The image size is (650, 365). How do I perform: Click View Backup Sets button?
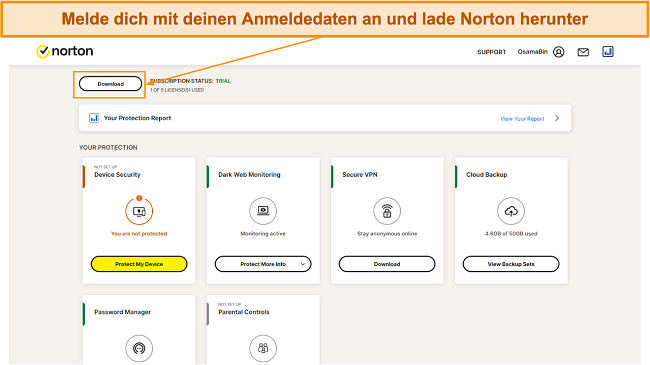pos(511,264)
